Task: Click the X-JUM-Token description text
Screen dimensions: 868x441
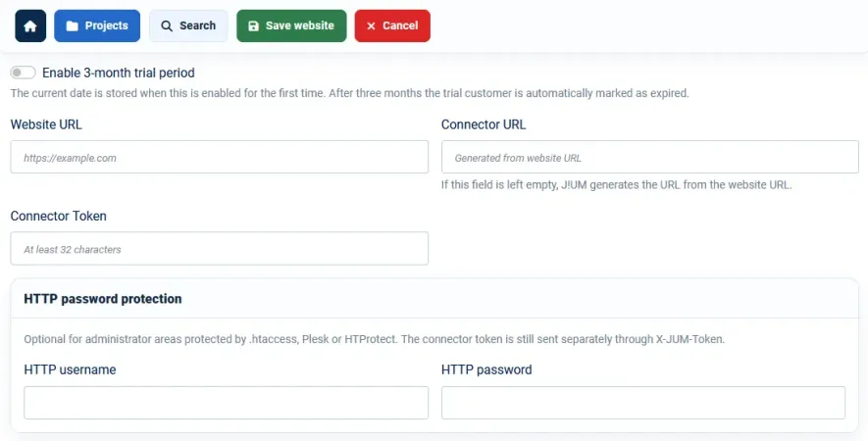Action: (375, 339)
